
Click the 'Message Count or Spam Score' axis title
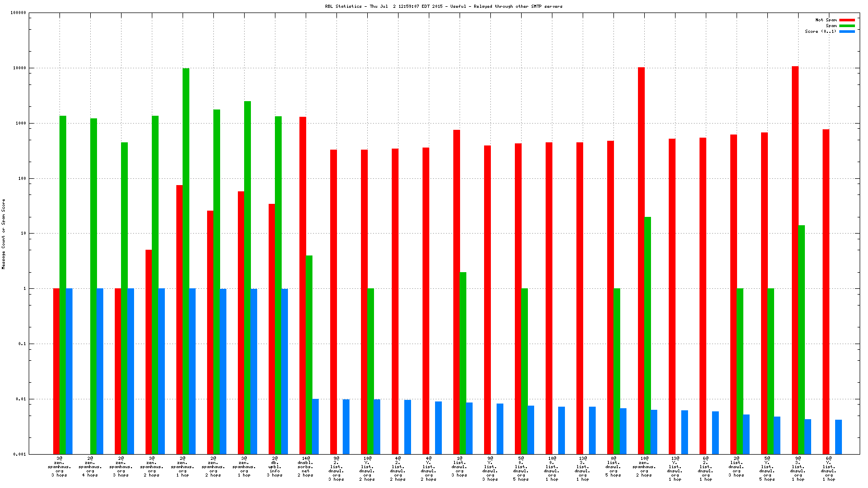pyautogui.click(x=3, y=234)
